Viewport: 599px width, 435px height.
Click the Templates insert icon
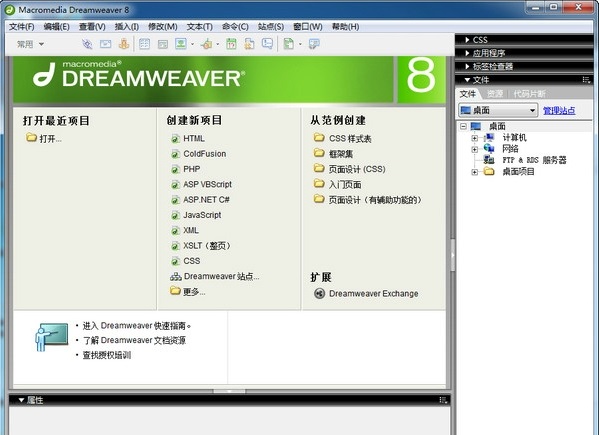(x=289, y=44)
